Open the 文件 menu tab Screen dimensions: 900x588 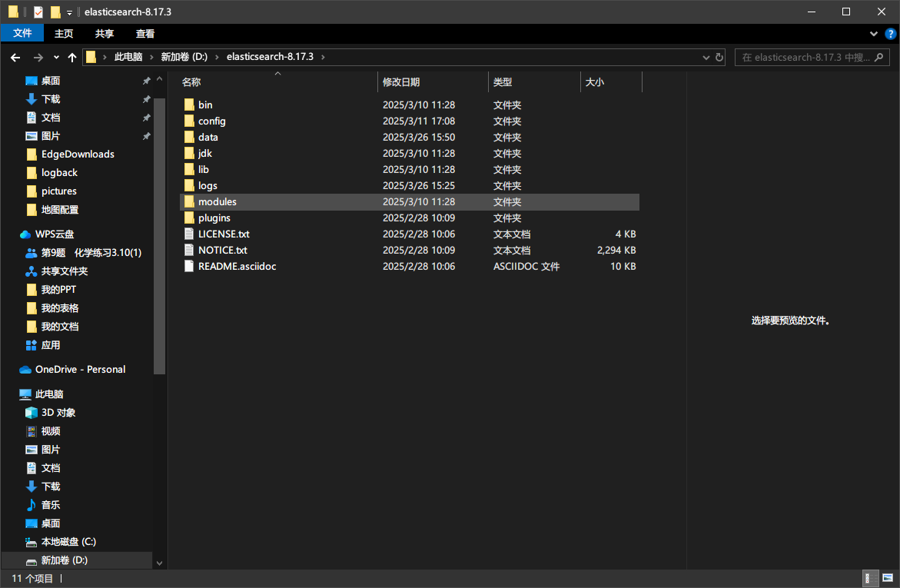(22, 33)
